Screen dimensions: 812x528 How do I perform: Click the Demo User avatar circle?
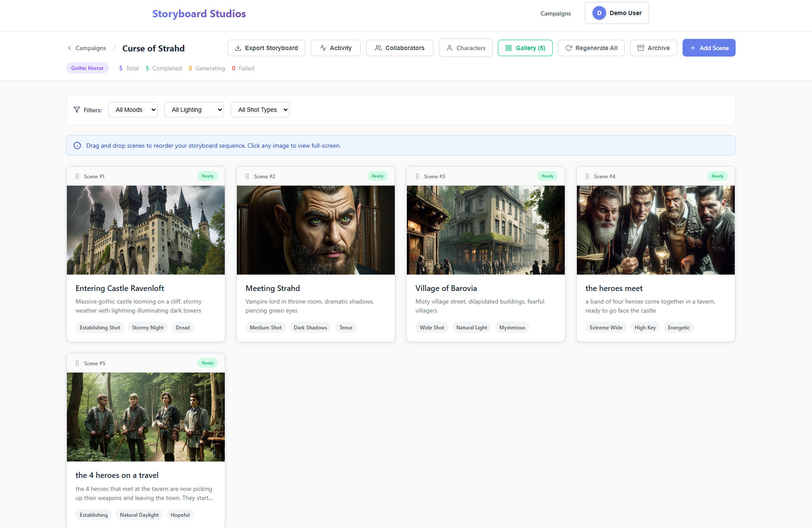tap(599, 13)
